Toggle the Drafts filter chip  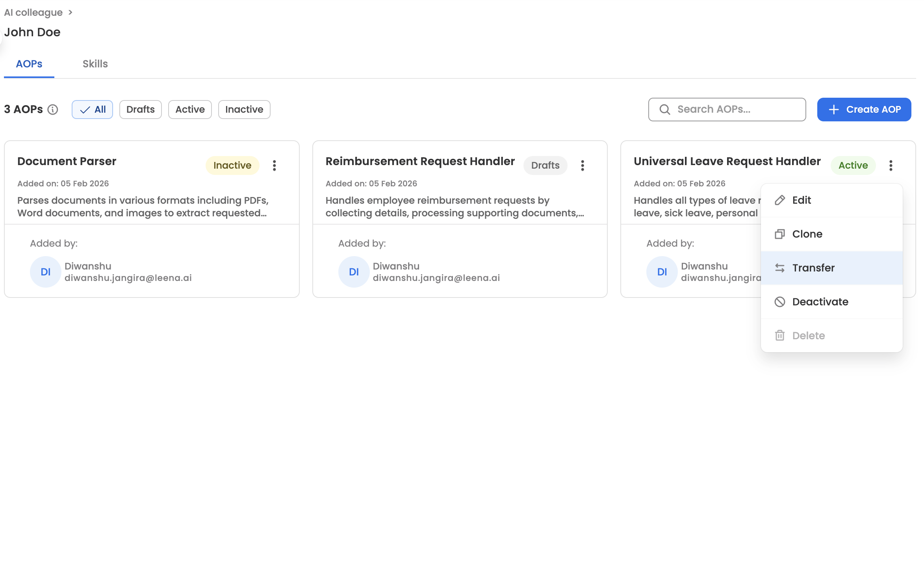pos(140,110)
